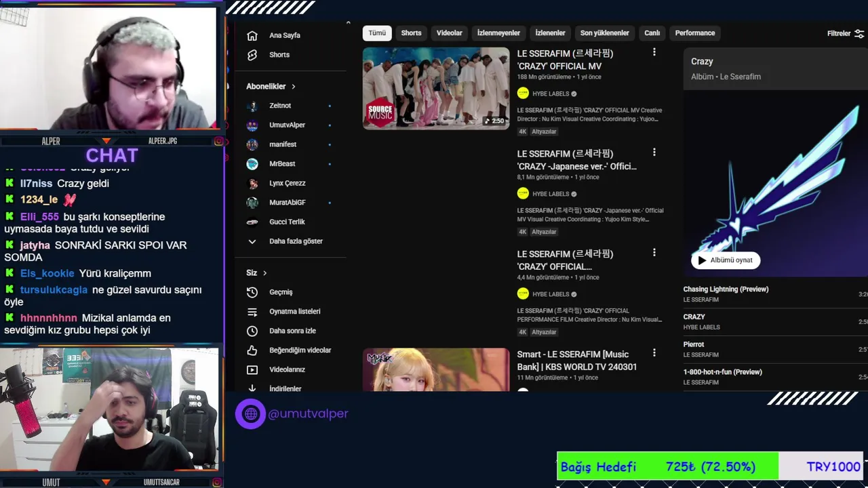Open Shorts icon in YouTube sidebar
This screenshot has height=488, width=868.
point(252,55)
